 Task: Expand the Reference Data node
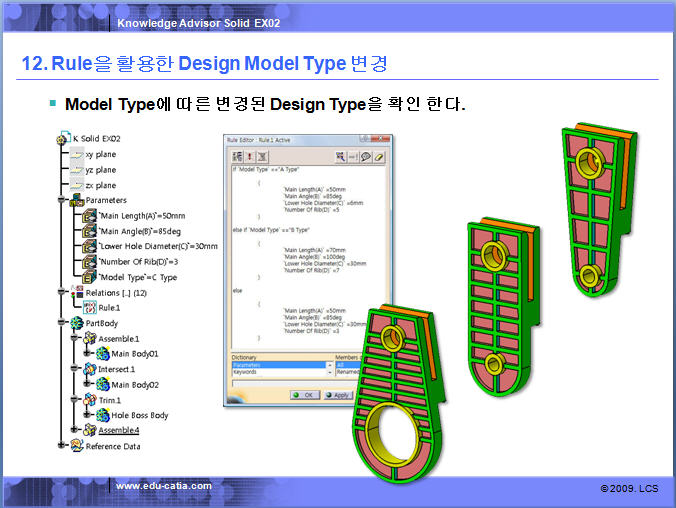click(61, 445)
